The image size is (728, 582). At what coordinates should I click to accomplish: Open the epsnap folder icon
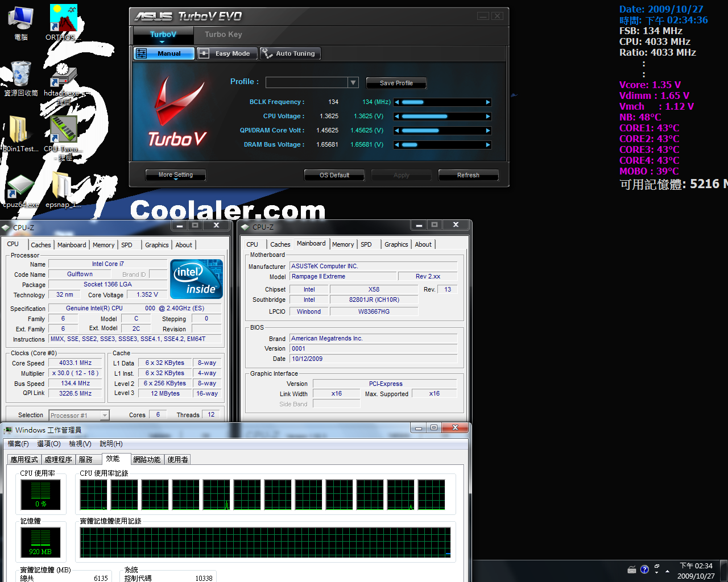(x=63, y=191)
